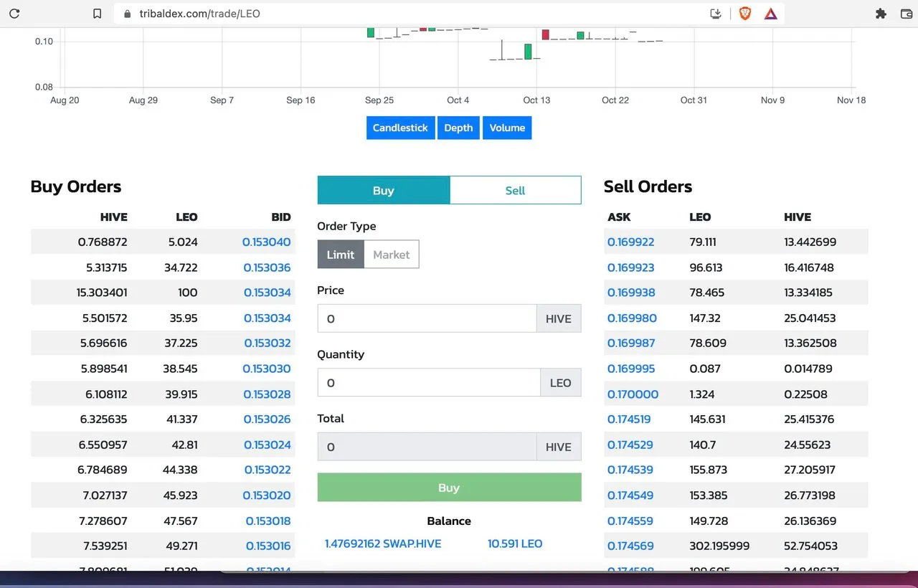Show the Depth chart

click(x=458, y=128)
